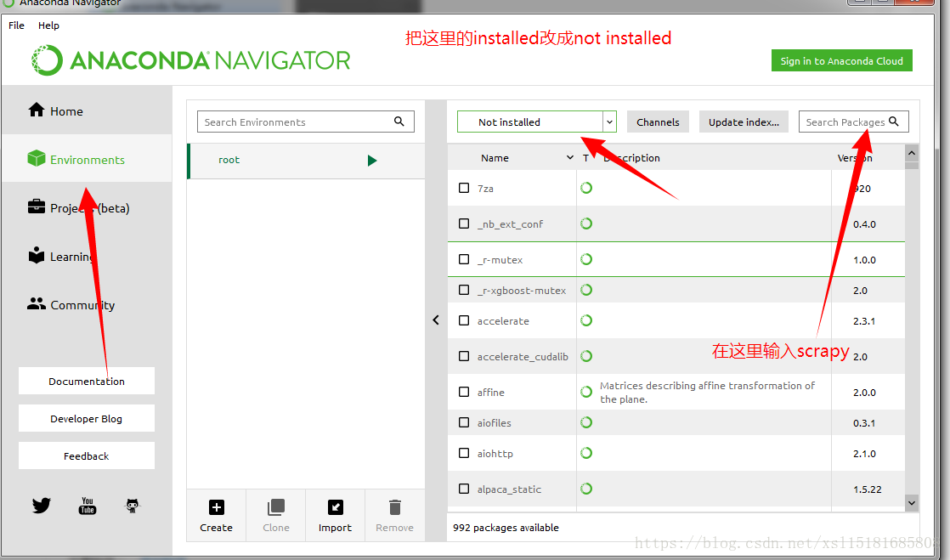Screen dimensions: 950x560
Task: Click the aiofiles version 0.3.1
Action: tap(864, 423)
